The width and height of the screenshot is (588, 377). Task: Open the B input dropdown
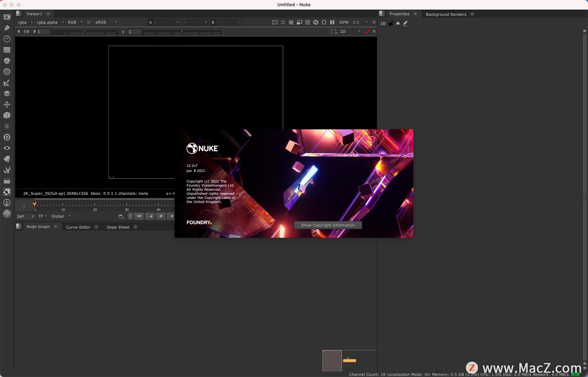[x=226, y=22]
